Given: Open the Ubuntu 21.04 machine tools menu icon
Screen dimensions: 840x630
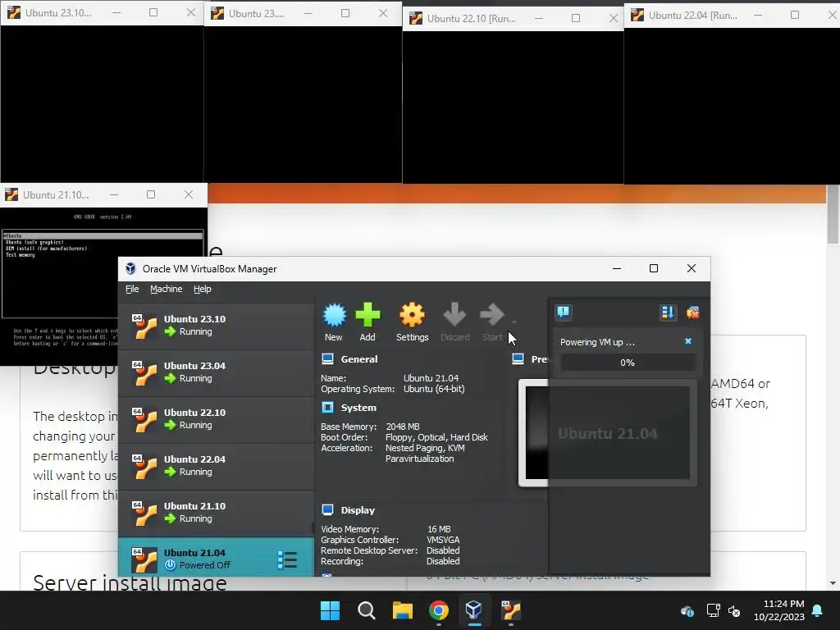Looking at the screenshot, I should (x=287, y=559).
